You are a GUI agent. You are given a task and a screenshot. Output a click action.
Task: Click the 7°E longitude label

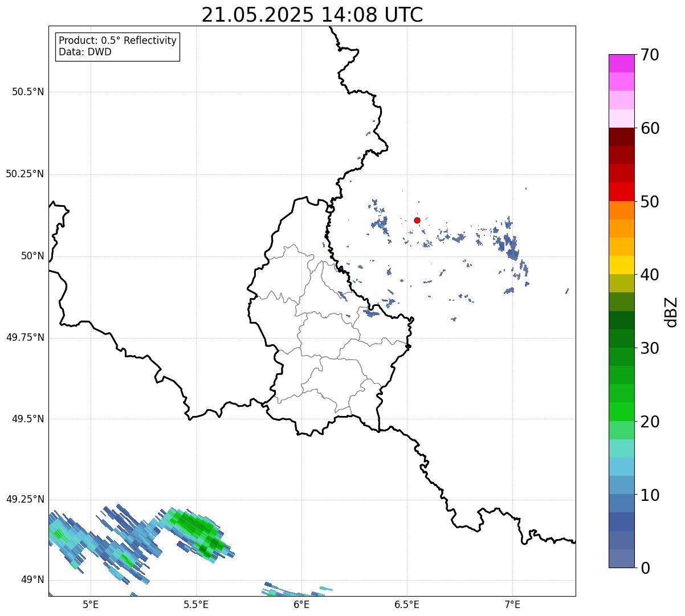[512, 605]
